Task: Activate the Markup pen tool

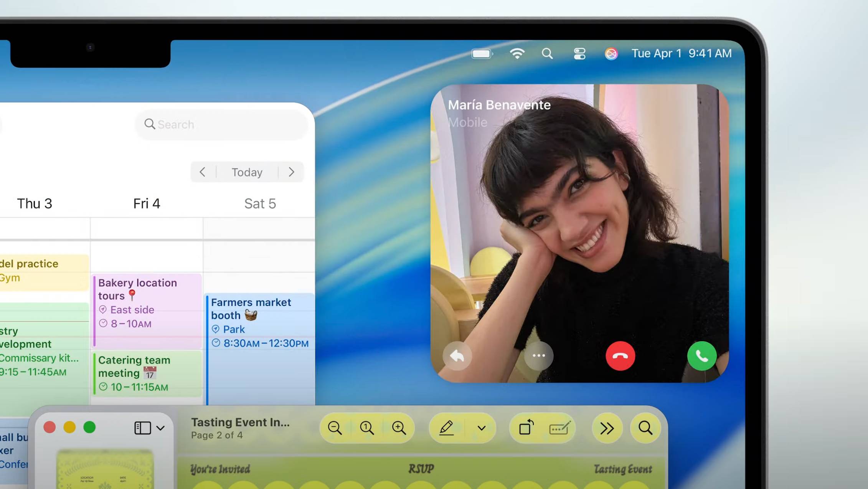Action: 446,428
